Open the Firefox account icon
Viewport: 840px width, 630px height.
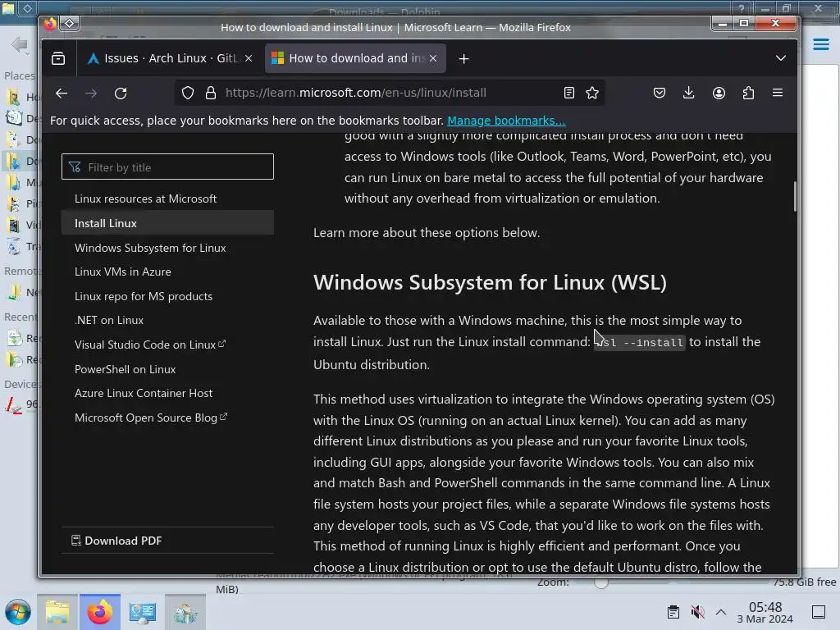[x=719, y=94]
